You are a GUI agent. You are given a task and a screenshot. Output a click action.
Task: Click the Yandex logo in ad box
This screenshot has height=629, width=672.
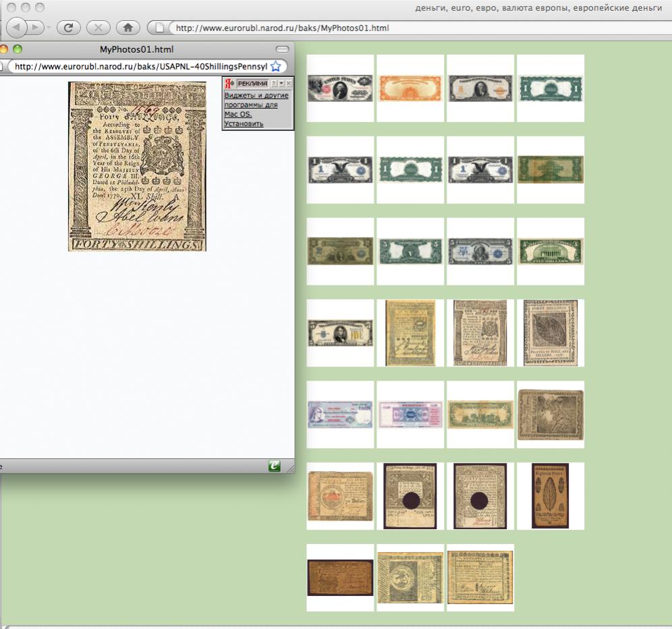(x=229, y=83)
